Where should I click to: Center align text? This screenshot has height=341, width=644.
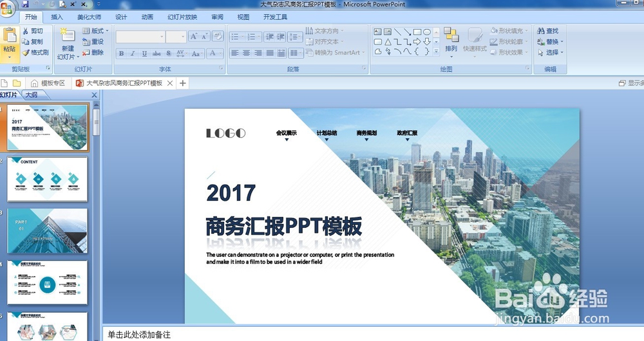pos(246,53)
